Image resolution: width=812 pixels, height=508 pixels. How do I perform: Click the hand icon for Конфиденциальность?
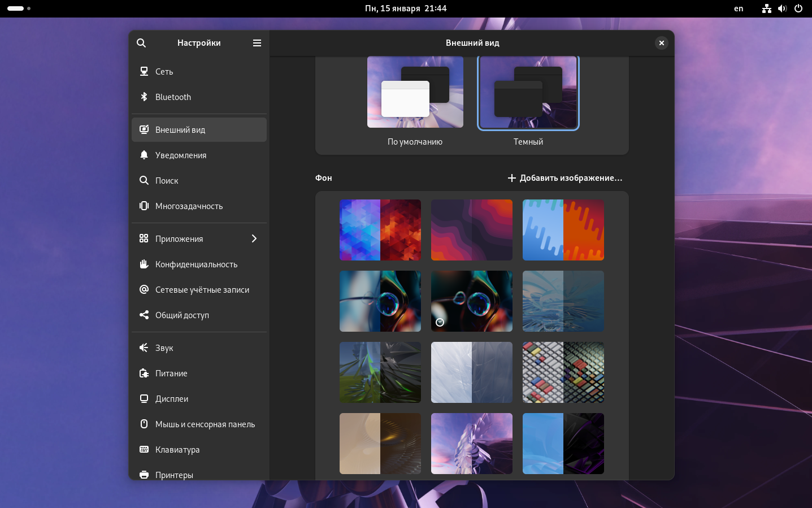click(x=144, y=264)
